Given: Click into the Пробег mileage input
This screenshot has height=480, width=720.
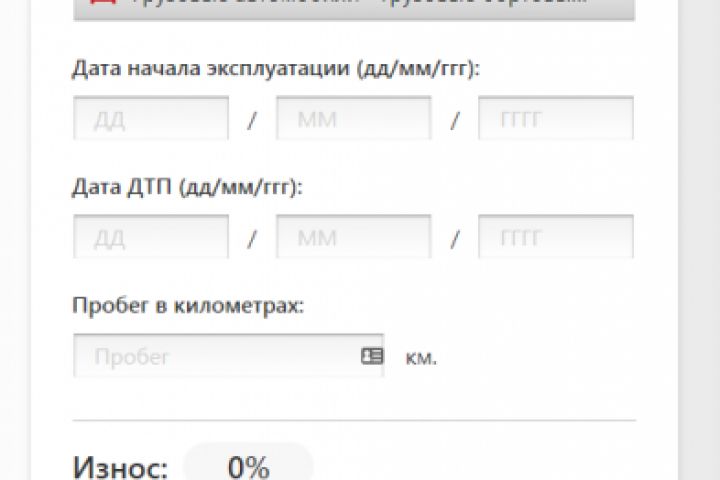Looking at the screenshot, I should (x=229, y=356).
